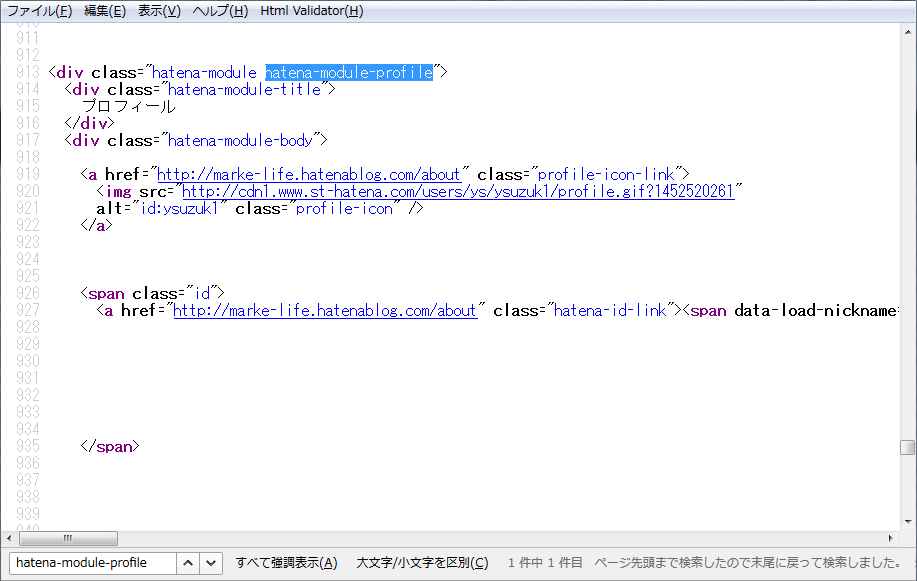Click the data-load-nickname attribute text
Viewport: 917px width, 581px height.
[815, 310]
